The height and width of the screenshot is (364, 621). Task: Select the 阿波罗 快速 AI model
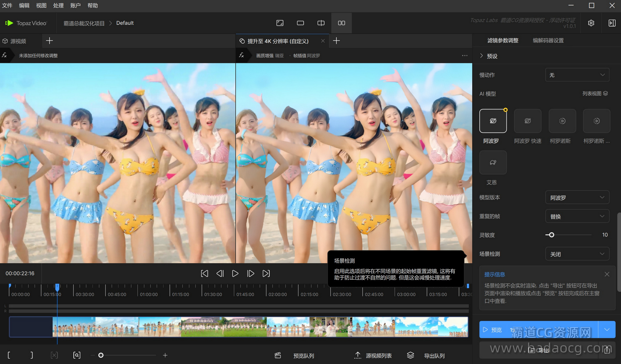tap(528, 121)
